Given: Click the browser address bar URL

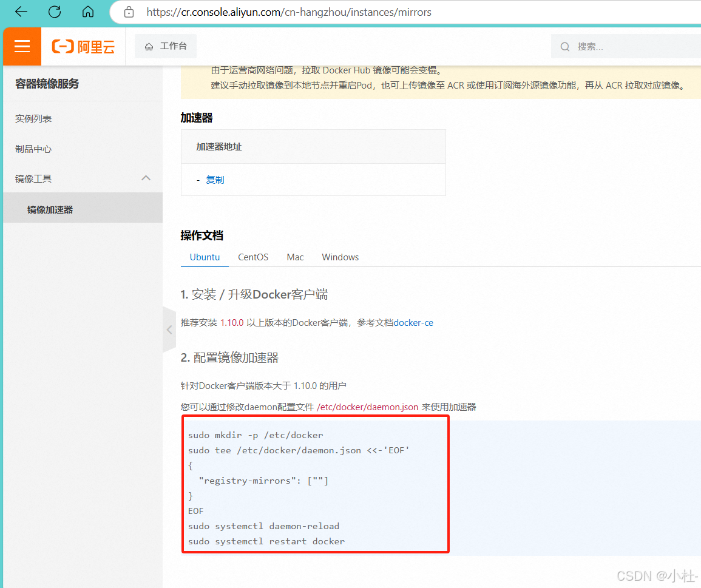Looking at the screenshot, I should click(289, 12).
